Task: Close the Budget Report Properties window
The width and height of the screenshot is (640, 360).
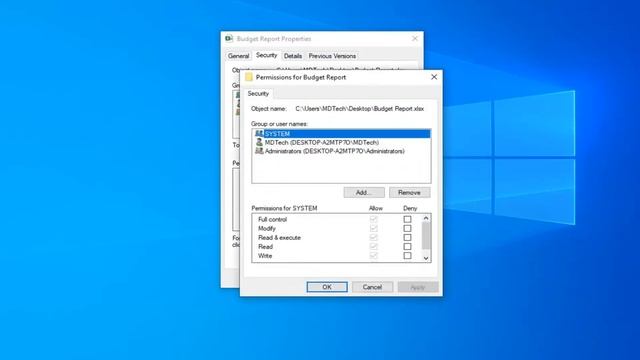Action: click(x=415, y=38)
